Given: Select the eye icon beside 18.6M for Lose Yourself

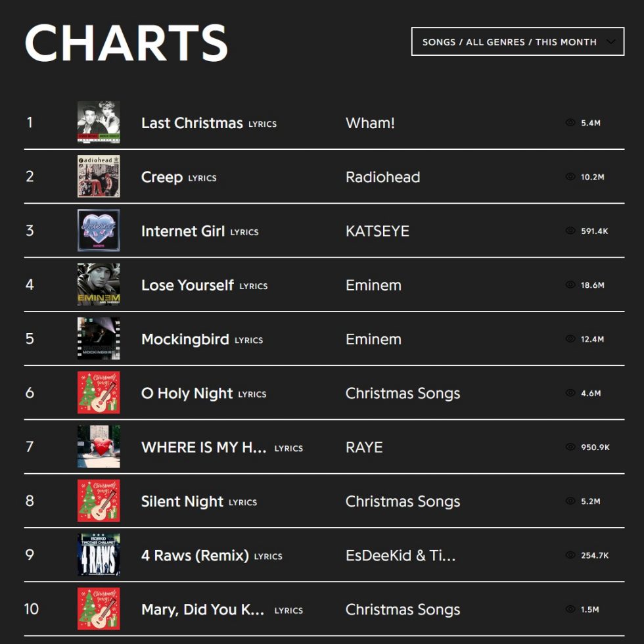Looking at the screenshot, I should [569, 285].
